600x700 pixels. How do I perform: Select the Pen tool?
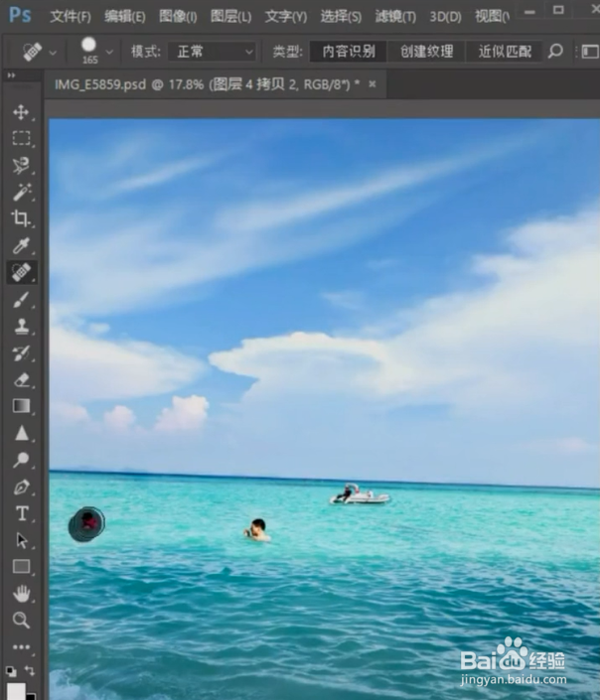pos(21,487)
